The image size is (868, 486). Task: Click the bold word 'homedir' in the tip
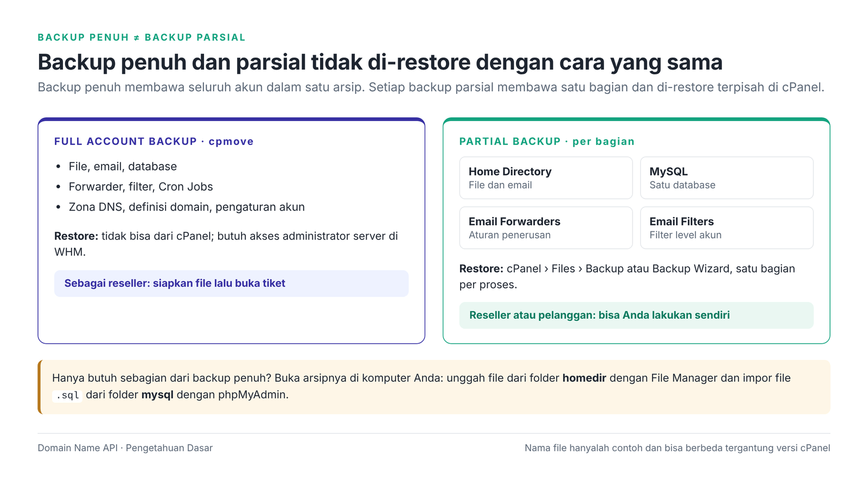click(x=584, y=378)
